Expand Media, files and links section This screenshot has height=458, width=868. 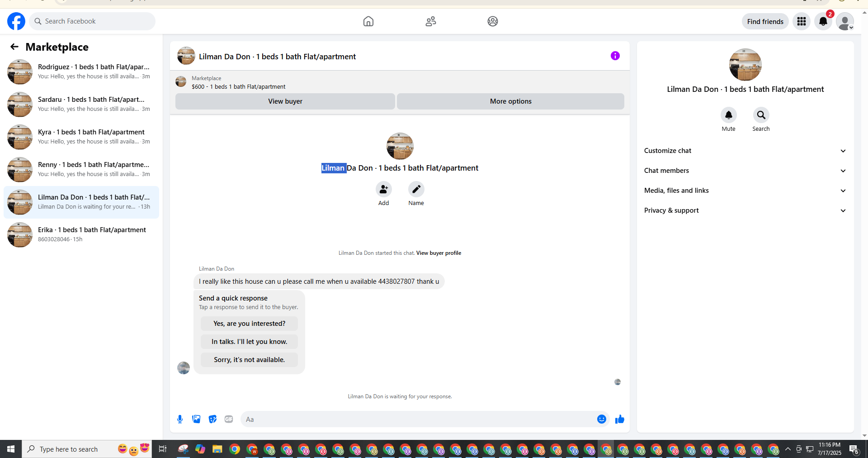(x=745, y=191)
